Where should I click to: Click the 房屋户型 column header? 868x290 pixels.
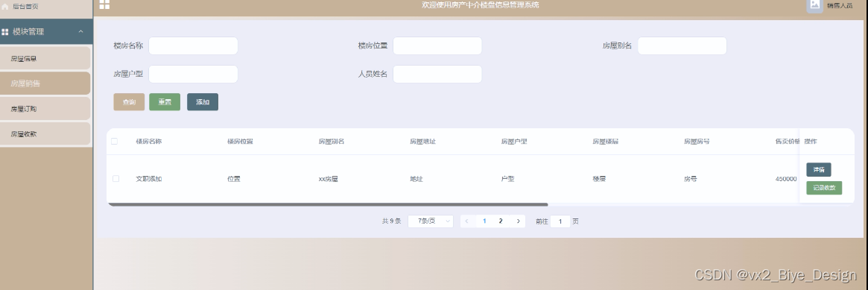click(514, 142)
